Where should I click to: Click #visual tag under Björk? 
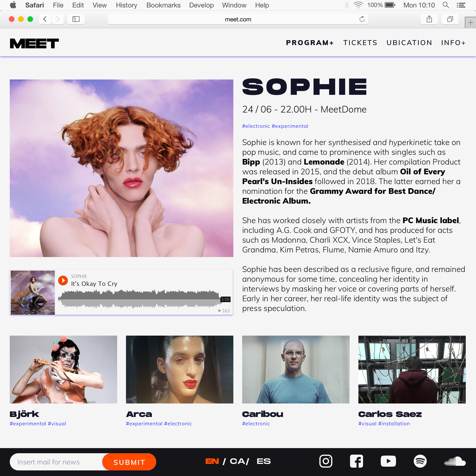[x=57, y=423]
